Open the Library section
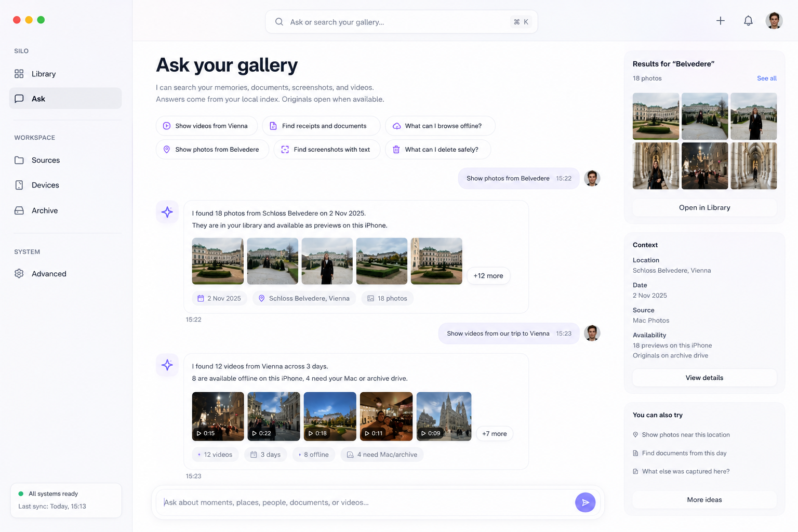Viewport: 798px width, 532px height. point(65,74)
